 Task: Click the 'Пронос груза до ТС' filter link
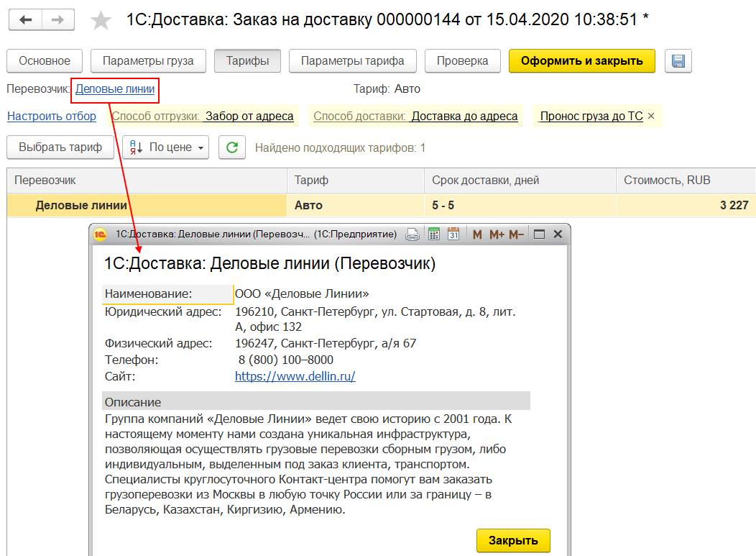[x=591, y=117]
